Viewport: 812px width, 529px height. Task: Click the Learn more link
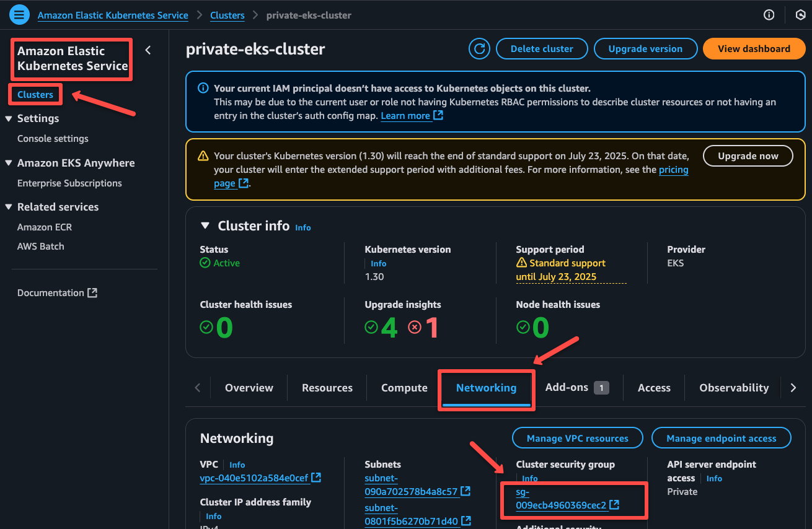[405, 116]
